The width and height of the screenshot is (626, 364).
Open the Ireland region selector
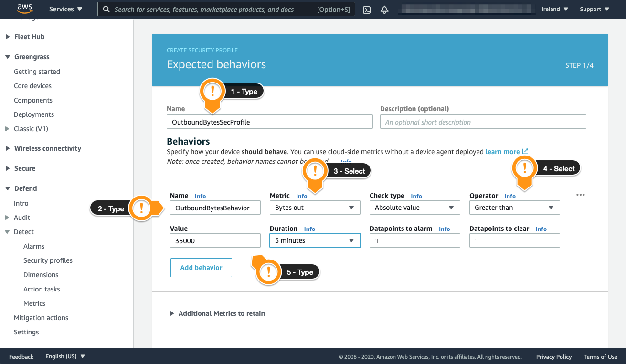click(555, 9)
